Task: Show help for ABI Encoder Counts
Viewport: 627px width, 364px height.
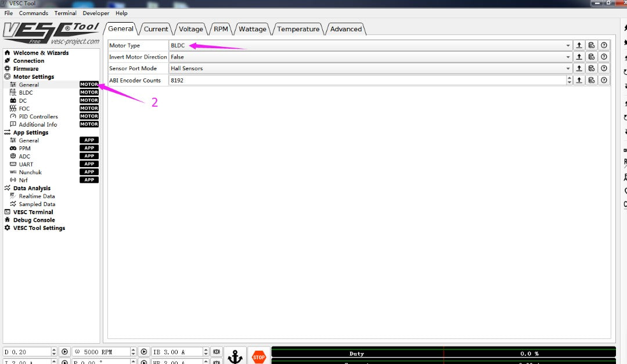Action: click(604, 80)
